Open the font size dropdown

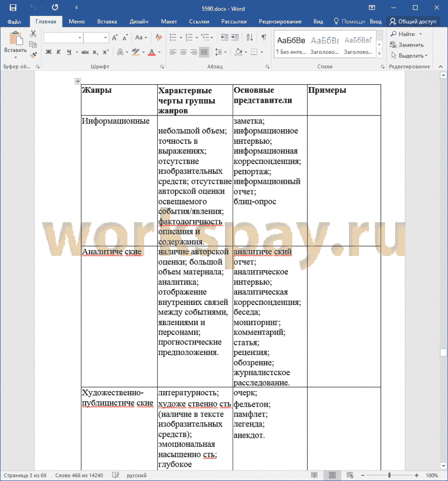pyautogui.click(x=105, y=38)
